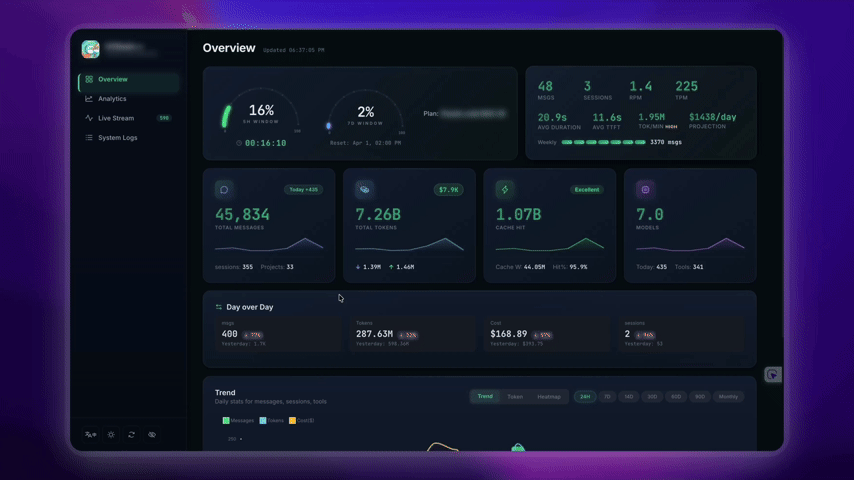Click the 400 msgs day-over-day value
The height and width of the screenshot is (480, 854).
point(229,334)
